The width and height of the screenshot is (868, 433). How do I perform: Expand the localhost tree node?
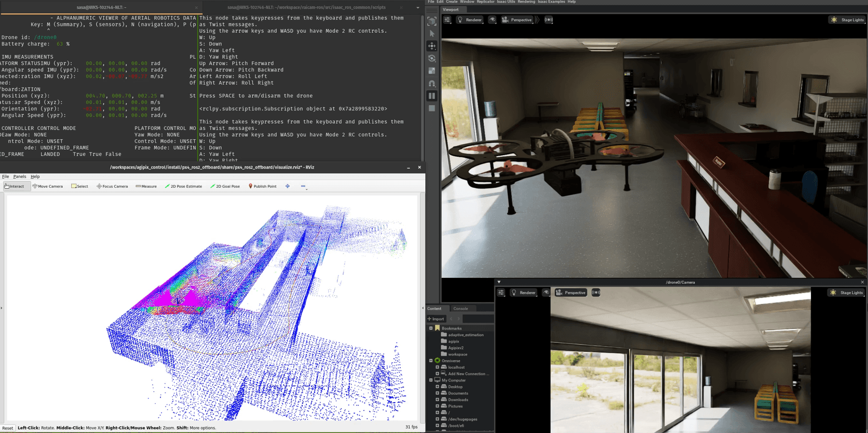(x=437, y=367)
